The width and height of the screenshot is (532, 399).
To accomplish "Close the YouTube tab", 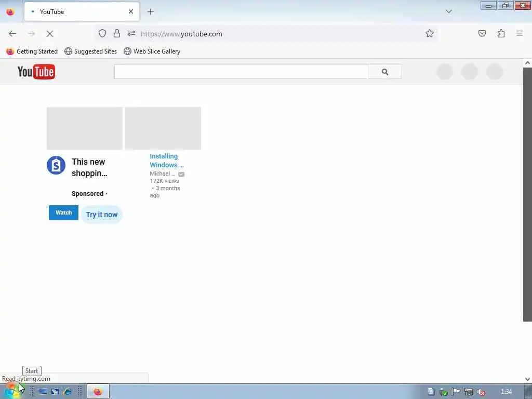I will (x=130, y=11).
